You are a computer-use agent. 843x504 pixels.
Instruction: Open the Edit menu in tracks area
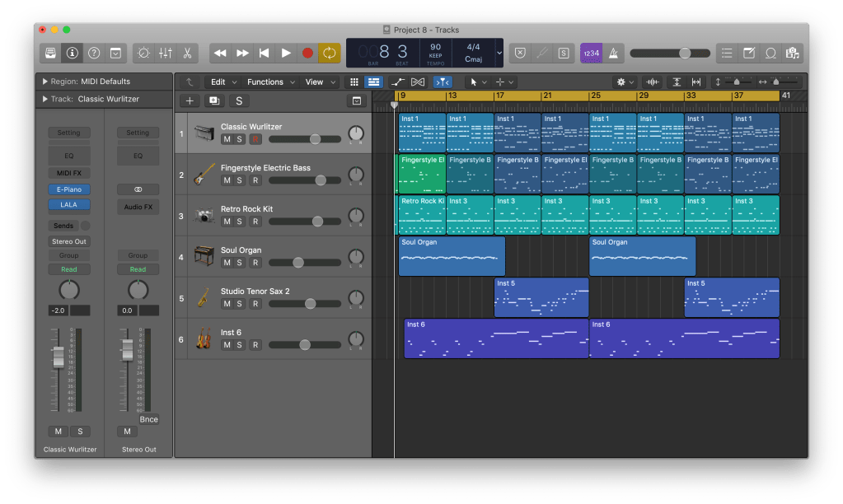click(x=222, y=82)
